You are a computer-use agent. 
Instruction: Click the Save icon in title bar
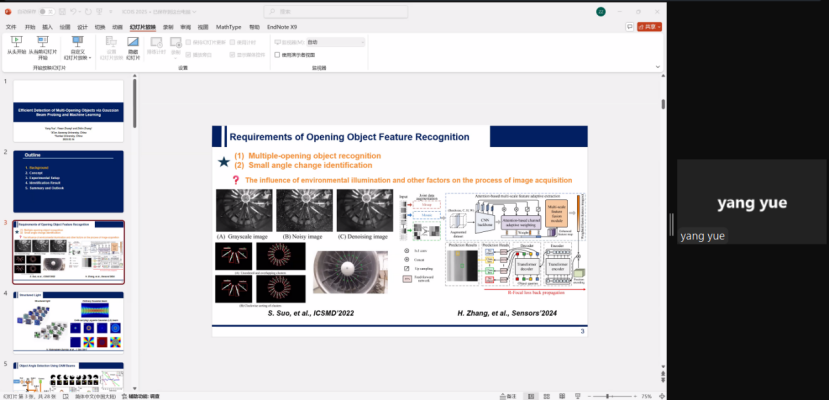62,11
